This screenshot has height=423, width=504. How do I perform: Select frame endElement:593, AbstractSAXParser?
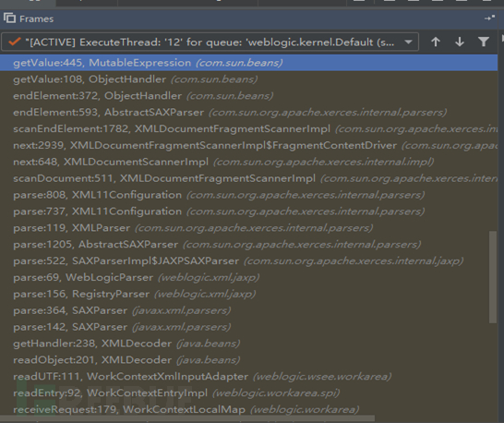pos(249,113)
